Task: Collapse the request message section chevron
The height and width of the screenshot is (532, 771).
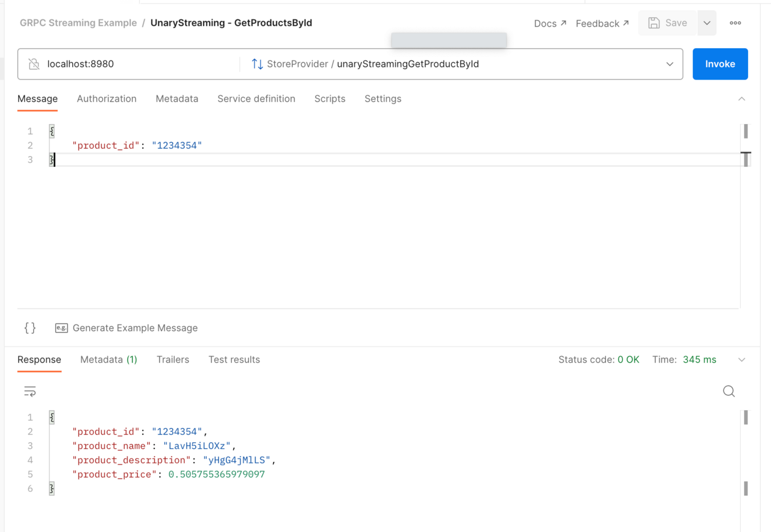Action: tap(741, 98)
